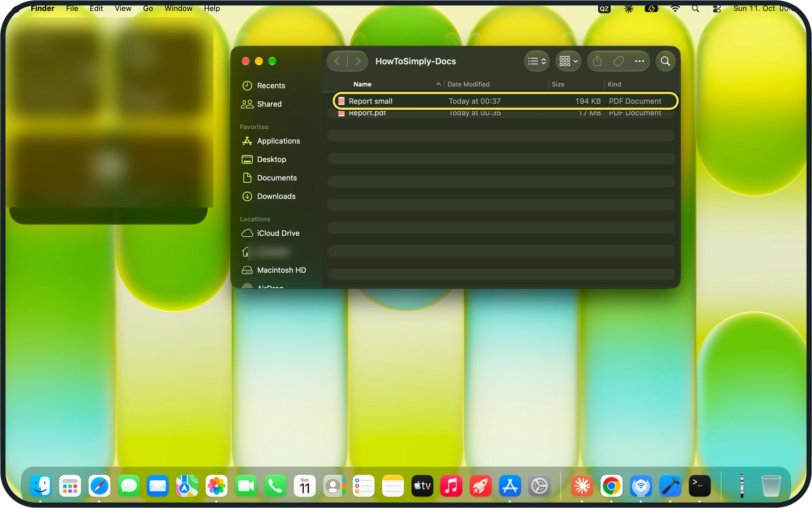812x508 pixels.
Task: Open Photos from the Dock
Action: [216, 486]
